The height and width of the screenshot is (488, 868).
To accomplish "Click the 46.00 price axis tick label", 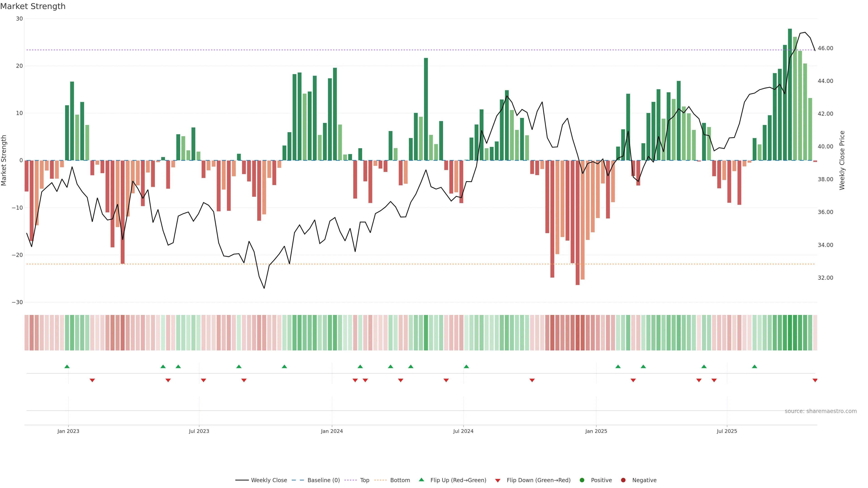I will point(825,48).
